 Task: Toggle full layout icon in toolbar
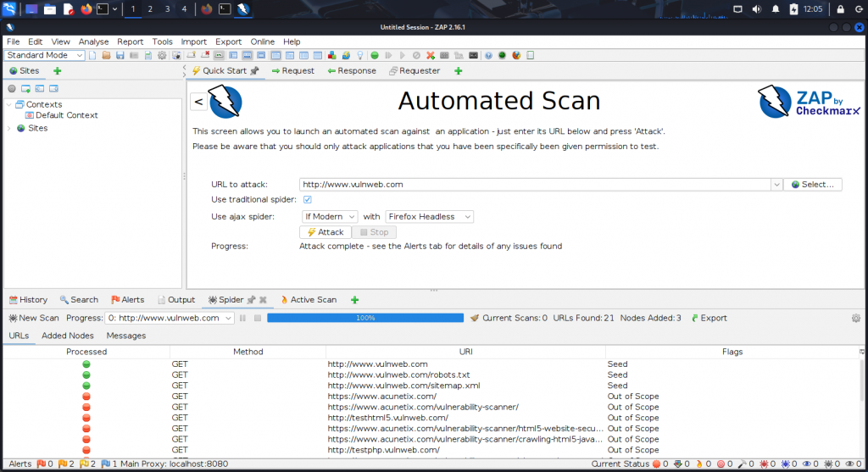click(x=261, y=55)
